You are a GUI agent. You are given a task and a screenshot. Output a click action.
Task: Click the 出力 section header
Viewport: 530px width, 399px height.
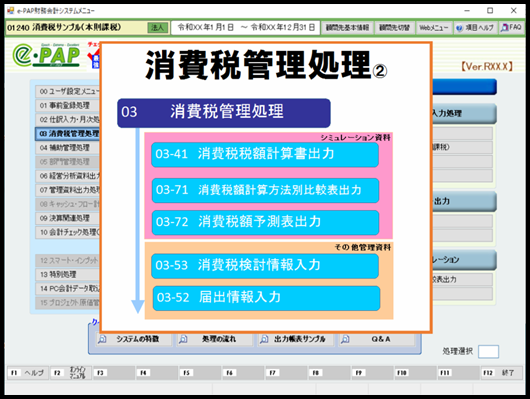[x=464, y=201]
